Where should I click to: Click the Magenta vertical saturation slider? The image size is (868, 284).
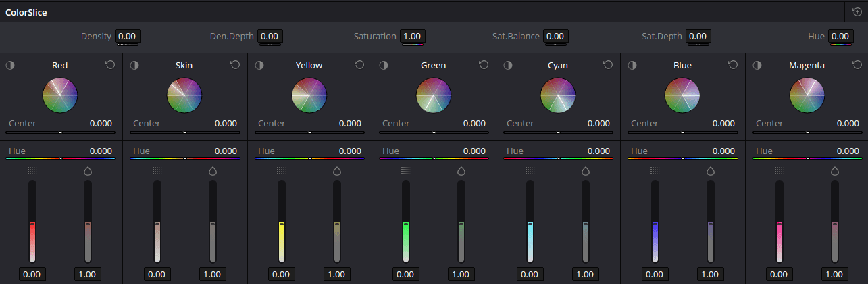coord(834,222)
